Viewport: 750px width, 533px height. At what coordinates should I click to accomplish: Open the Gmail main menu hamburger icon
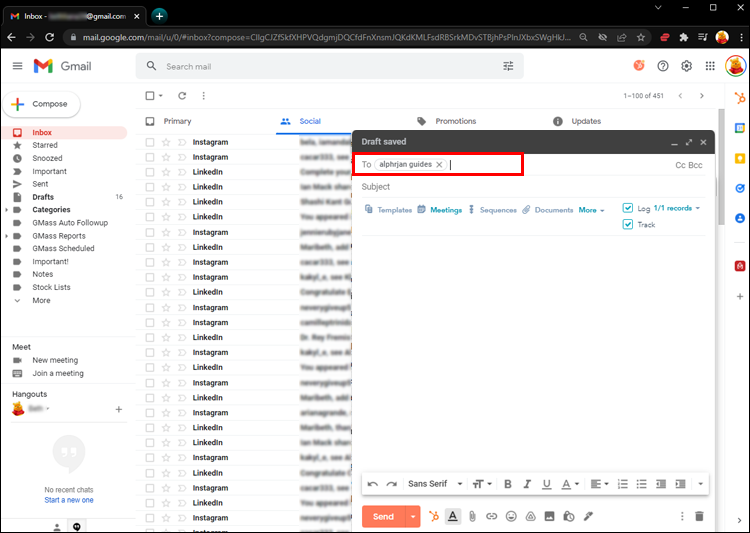coord(17,66)
